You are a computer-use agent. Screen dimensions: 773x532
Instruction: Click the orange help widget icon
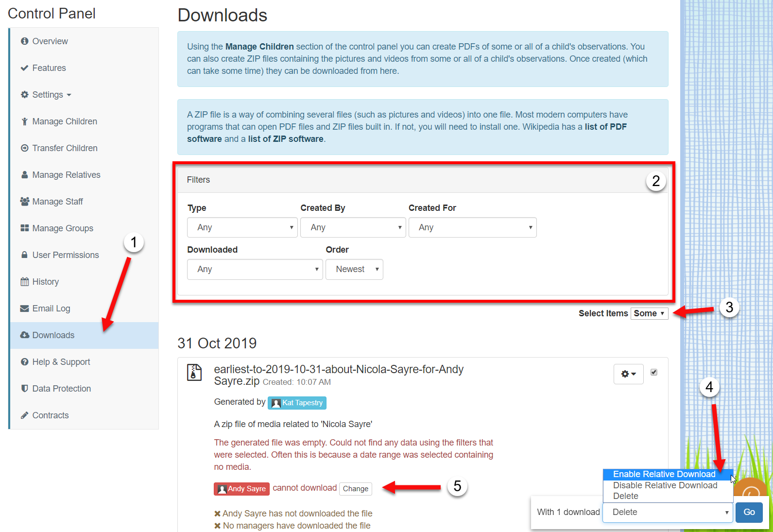point(751,488)
